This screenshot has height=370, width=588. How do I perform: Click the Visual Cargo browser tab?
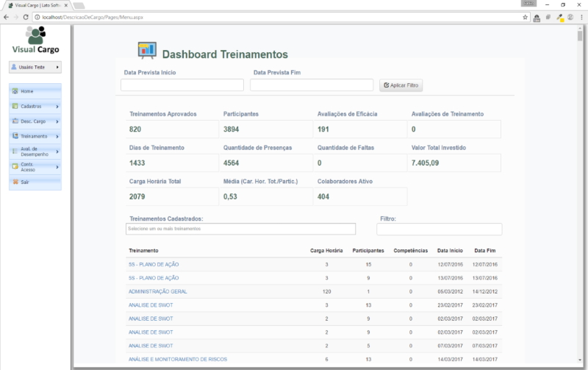[x=37, y=5]
